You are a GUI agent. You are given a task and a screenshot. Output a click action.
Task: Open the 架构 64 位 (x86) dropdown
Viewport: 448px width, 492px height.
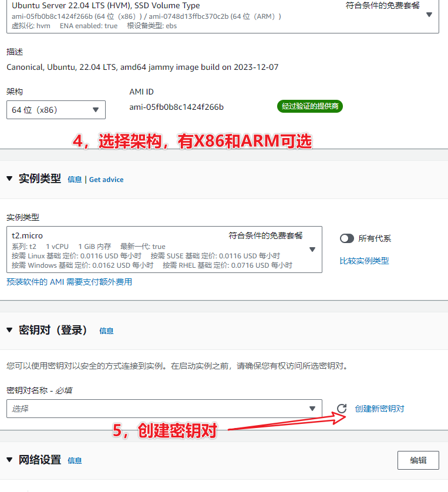pyautogui.click(x=56, y=110)
